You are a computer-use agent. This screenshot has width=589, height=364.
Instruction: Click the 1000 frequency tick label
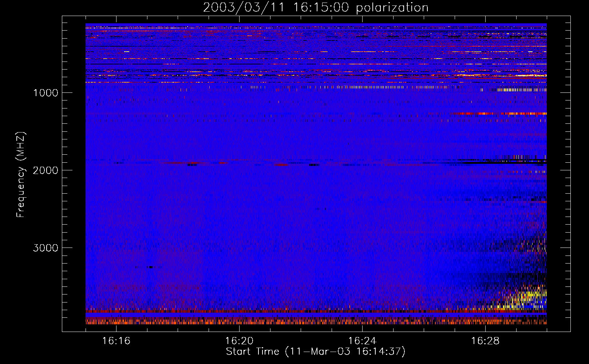(46, 93)
